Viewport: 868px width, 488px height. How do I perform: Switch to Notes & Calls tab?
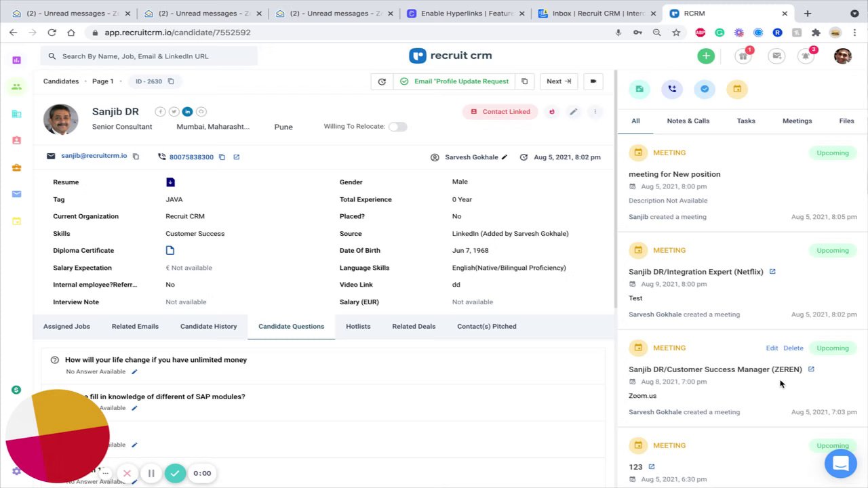tap(688, 121)
